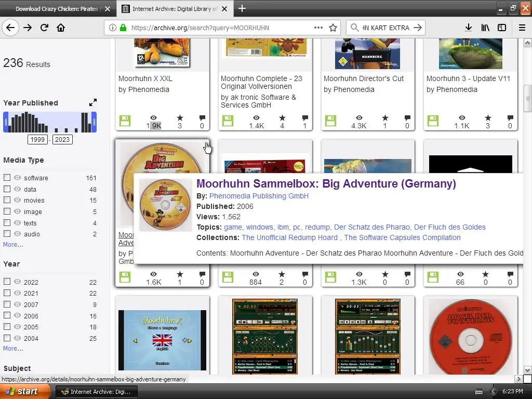
Task: Click the favorites star on Big Adventure card
Action: tap(180, 274)
